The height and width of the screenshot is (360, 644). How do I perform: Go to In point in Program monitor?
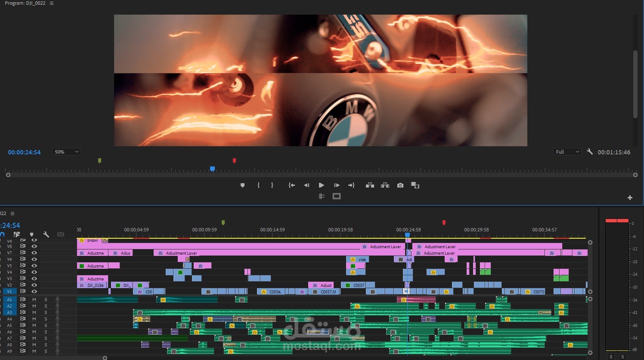pyautogui.click(x=292, y=185)
